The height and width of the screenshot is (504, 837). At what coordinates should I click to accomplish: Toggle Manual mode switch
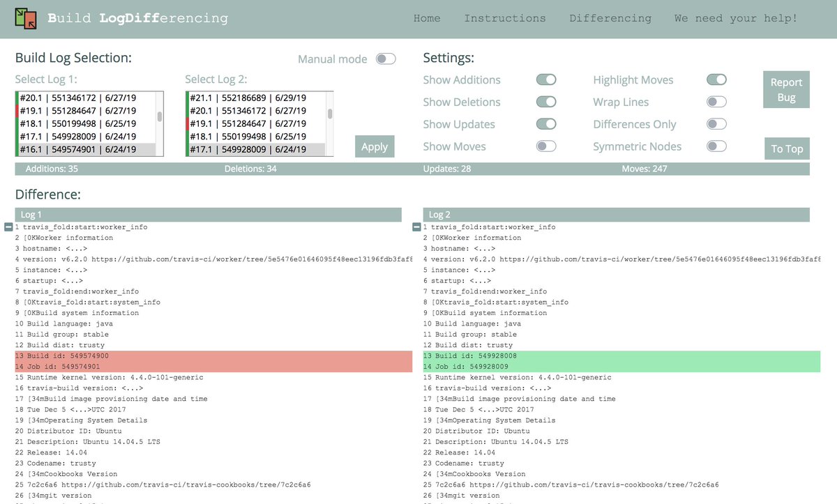386,59
